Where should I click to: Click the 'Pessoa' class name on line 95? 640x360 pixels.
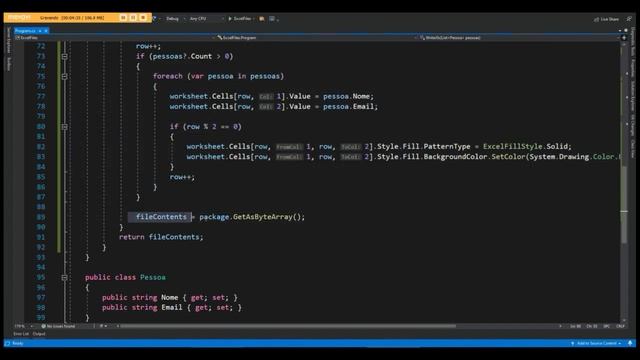click(x=153, y=277)
